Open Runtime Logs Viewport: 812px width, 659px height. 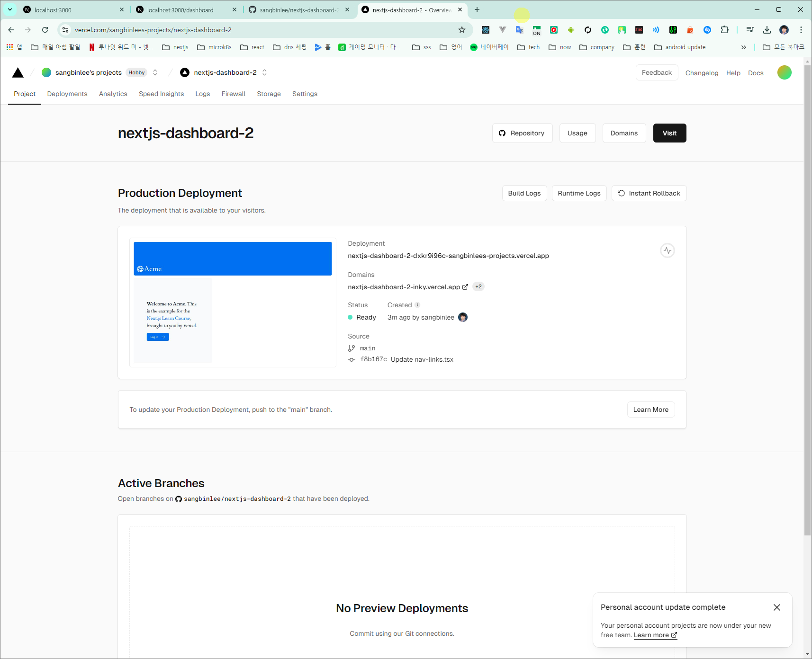(x=579, y=193)
